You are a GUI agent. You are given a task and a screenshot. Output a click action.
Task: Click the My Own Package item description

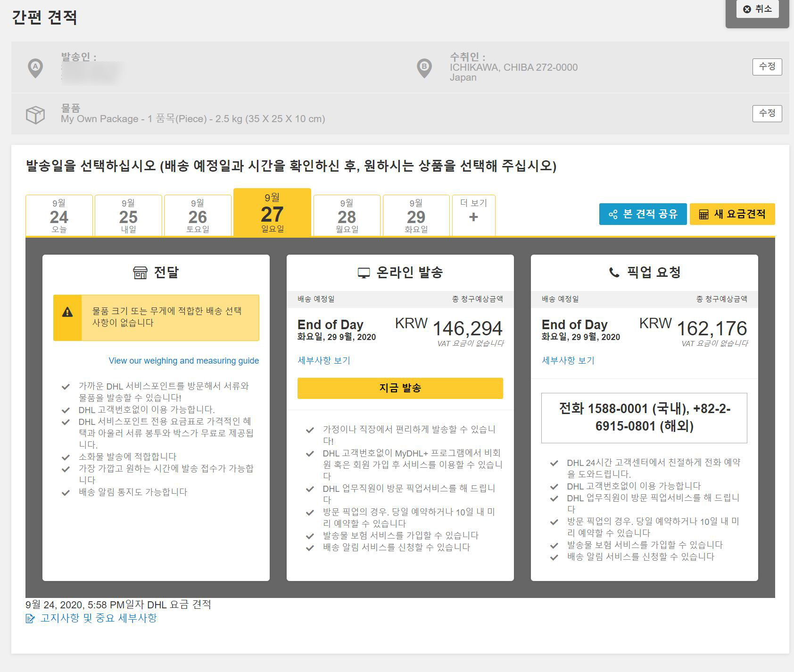click(x=193, y=119)
